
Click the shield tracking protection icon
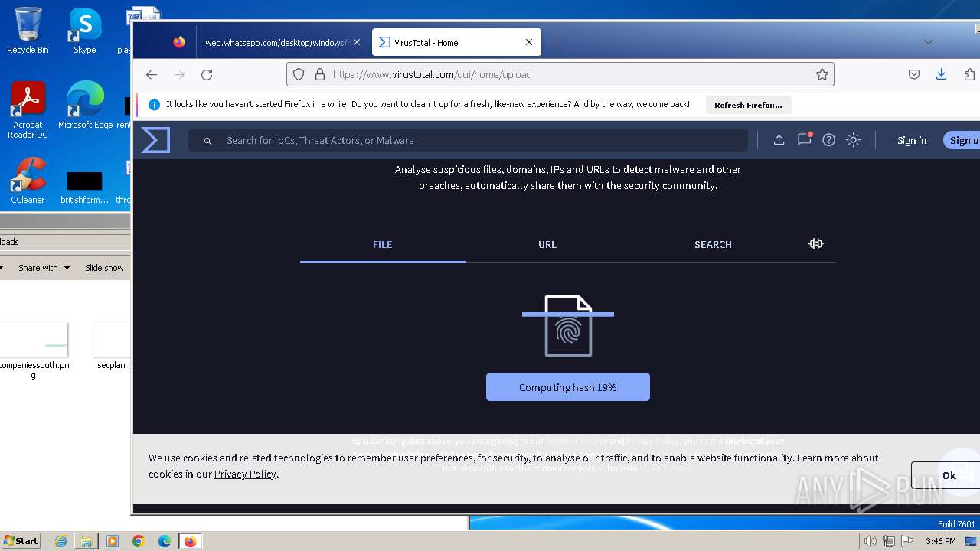click(299, 74)
